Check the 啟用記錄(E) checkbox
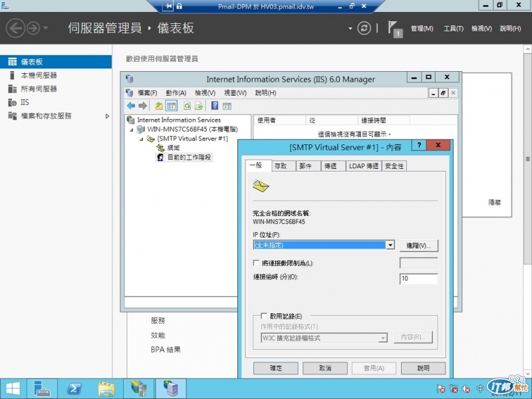 coord(263,316)
